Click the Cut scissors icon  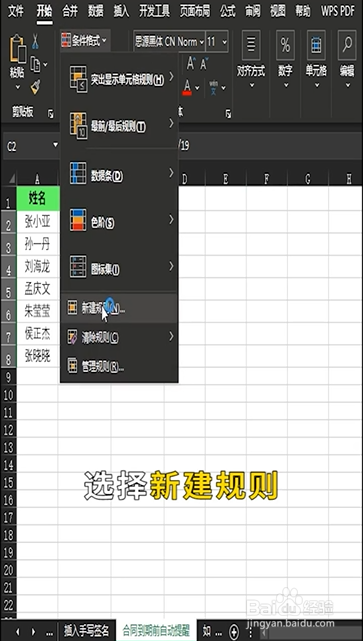[x=36, y=41]
